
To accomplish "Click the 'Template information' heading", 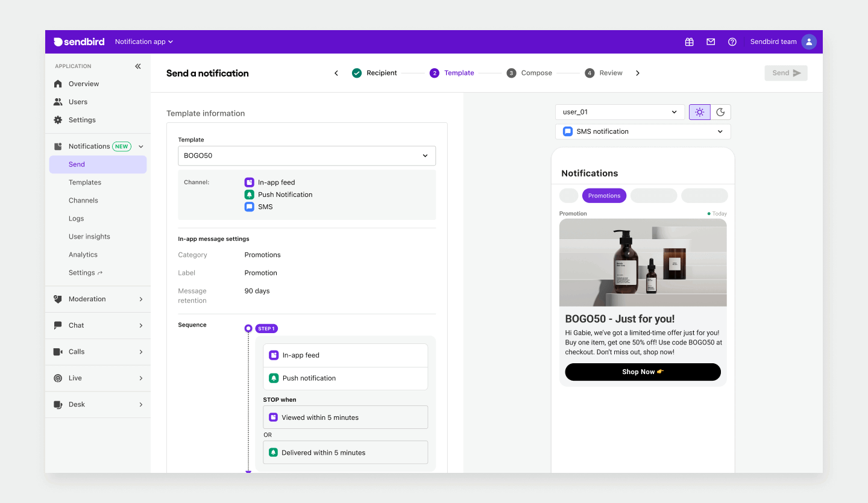I will tap(206, 113).
